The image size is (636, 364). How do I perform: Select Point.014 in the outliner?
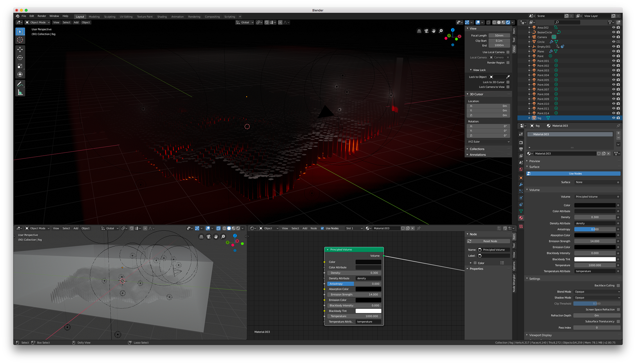[x=543, y=113]
